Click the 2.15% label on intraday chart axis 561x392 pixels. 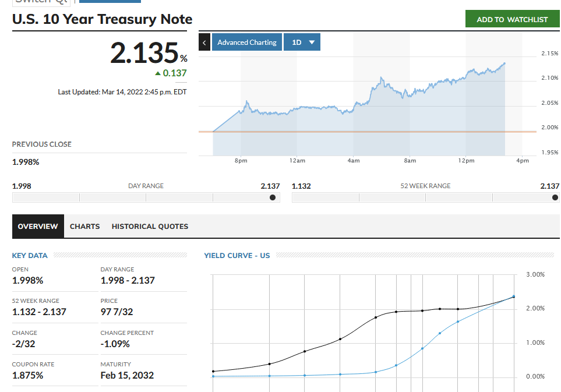(549, 53)
